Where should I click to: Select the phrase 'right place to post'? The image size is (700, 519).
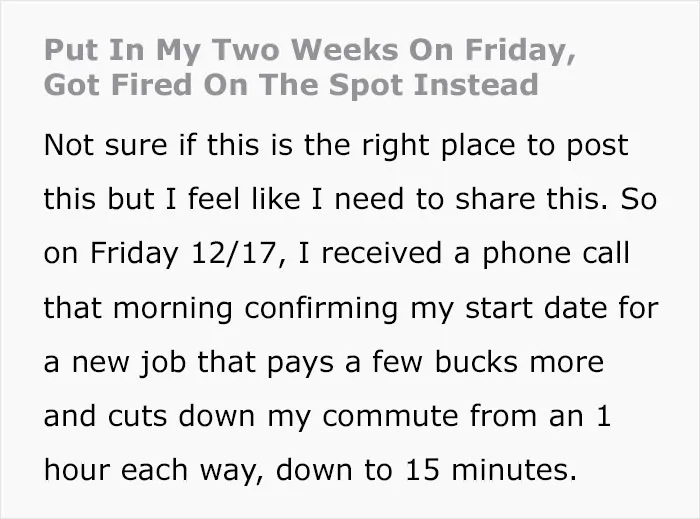495,146
